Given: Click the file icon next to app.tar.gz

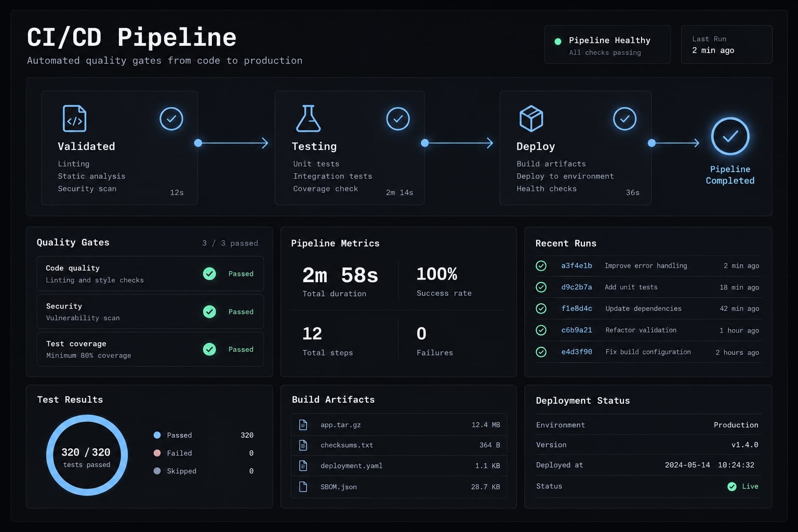Looking at the screenshot, I should pyautogui.click(x=303, y=424).
